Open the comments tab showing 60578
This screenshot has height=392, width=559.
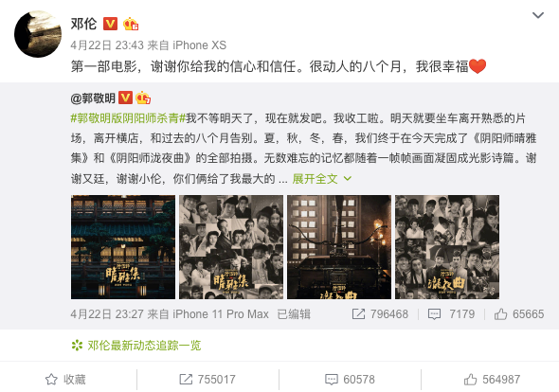[350, 380]
